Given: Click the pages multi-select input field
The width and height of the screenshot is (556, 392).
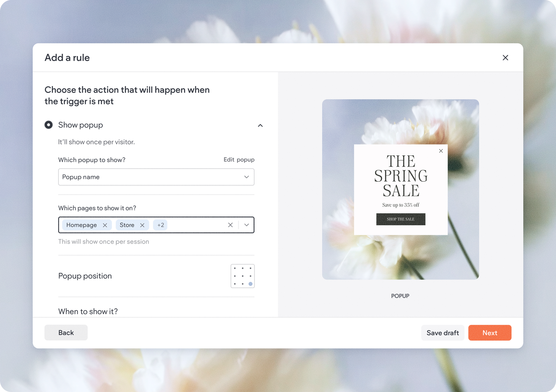Looking at the screenshot, I should pyautogui.click(x=156, y=225).
